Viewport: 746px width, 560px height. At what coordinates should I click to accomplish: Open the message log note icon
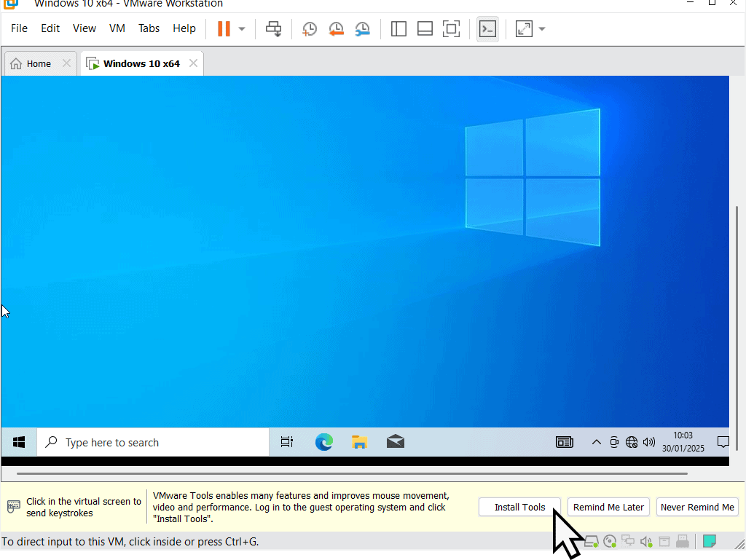[709, 542]
